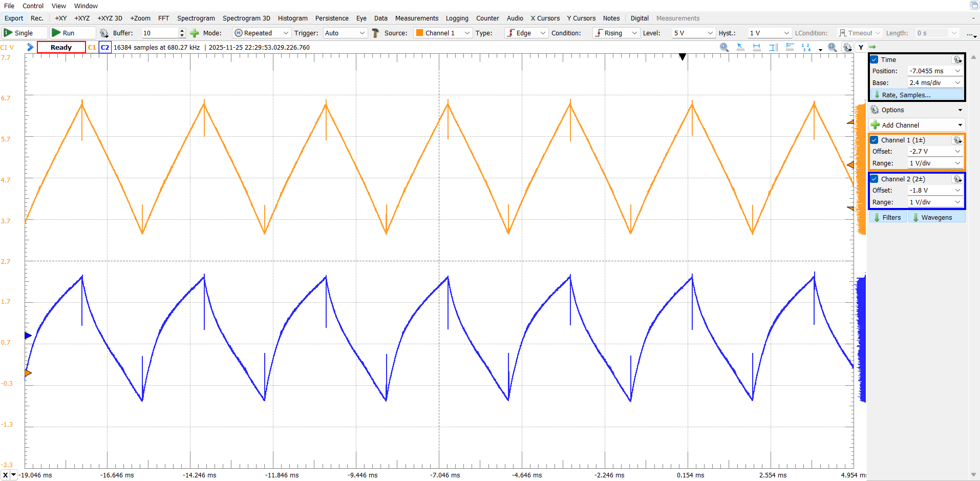Open the FFT view tab
This screenshot has height=481, width=980.
tap(163, 18)
